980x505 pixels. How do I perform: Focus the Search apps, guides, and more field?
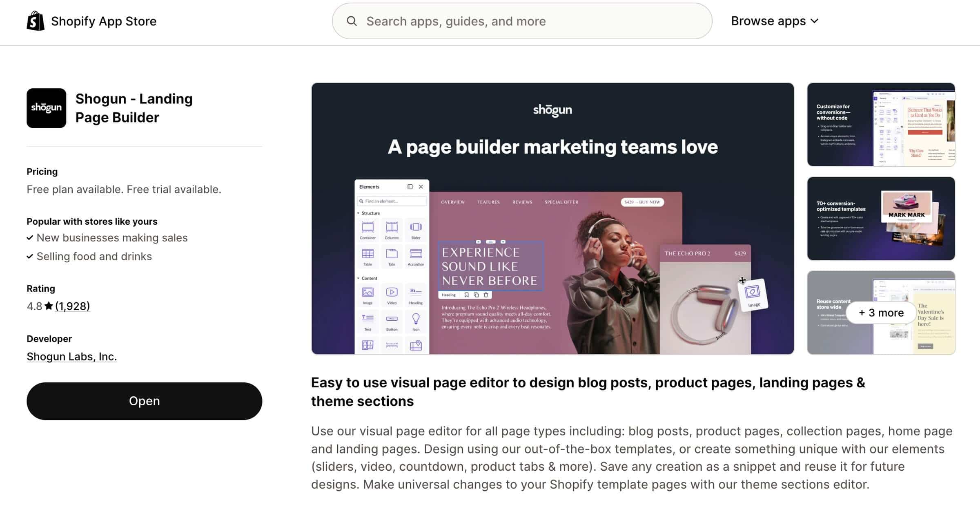(x=522, y=21)
